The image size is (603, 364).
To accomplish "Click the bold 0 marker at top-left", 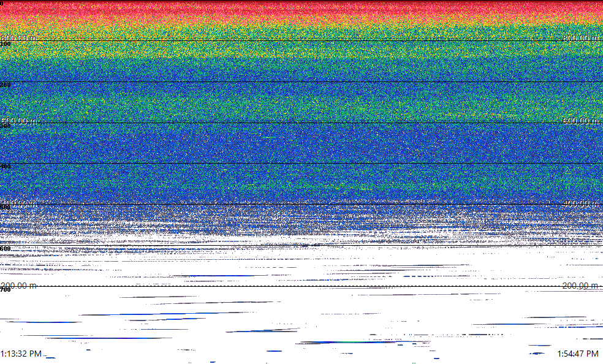I will click(x=2, y=4).
